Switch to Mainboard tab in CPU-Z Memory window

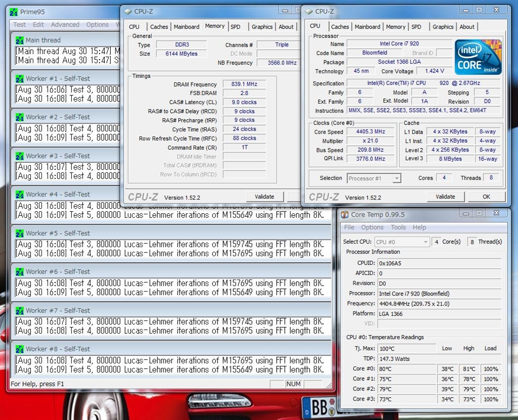186,27
